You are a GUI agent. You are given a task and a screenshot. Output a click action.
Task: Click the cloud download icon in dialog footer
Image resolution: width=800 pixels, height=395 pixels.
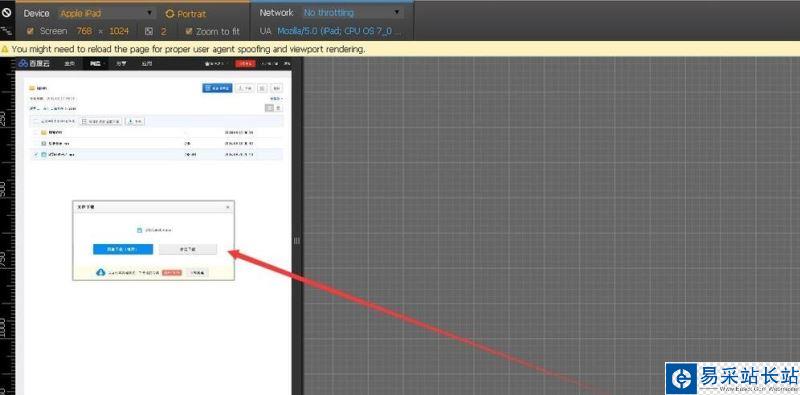[x=101, y=273]
